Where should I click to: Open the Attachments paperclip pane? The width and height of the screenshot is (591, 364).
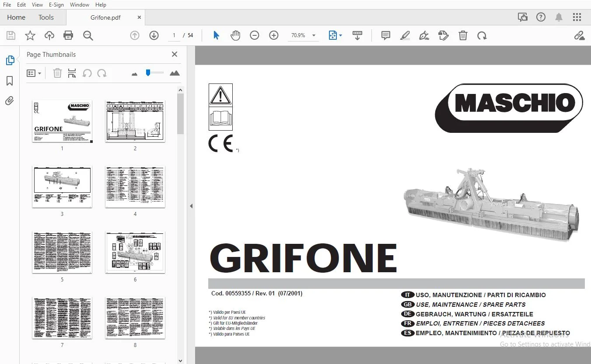(10, 101)
